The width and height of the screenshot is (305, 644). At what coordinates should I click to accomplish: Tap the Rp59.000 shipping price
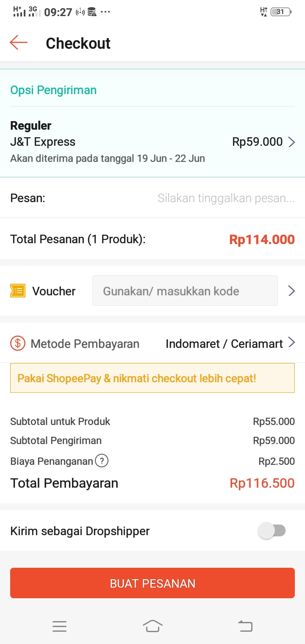point(257,142)
